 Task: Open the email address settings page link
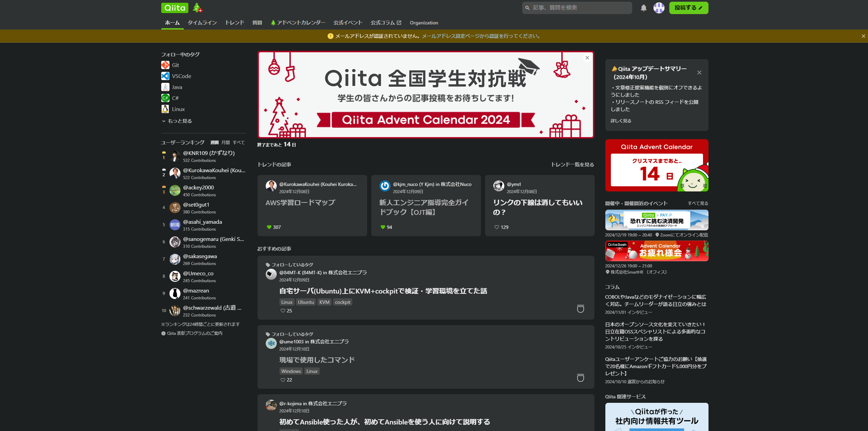(x=450, y=36)
